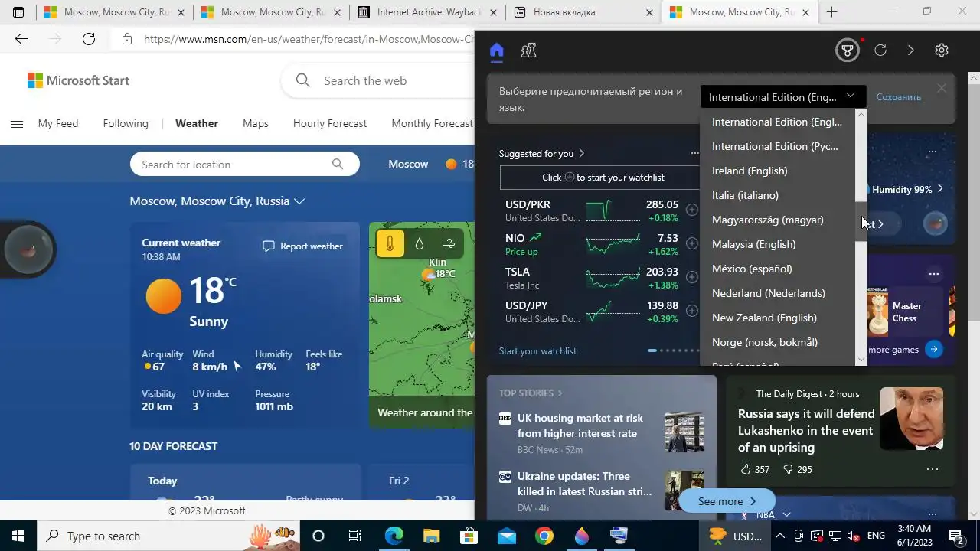Refresh the sidebar feed
The height and width of the screenshot is (551, 980).
(880, 51)
